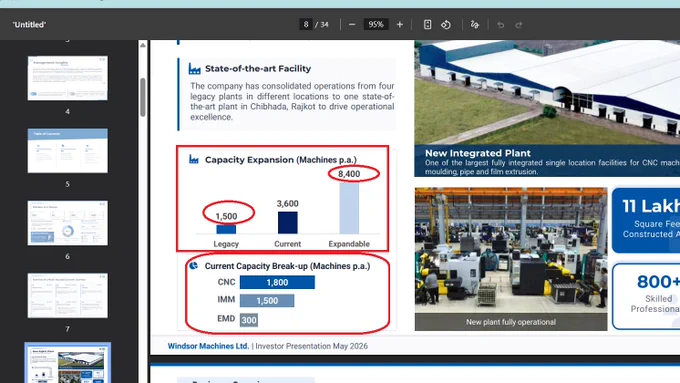Click the 'Current Capacity Break-up' heading
The height and width of the screenshot is (383, 680).
(287, 266)
